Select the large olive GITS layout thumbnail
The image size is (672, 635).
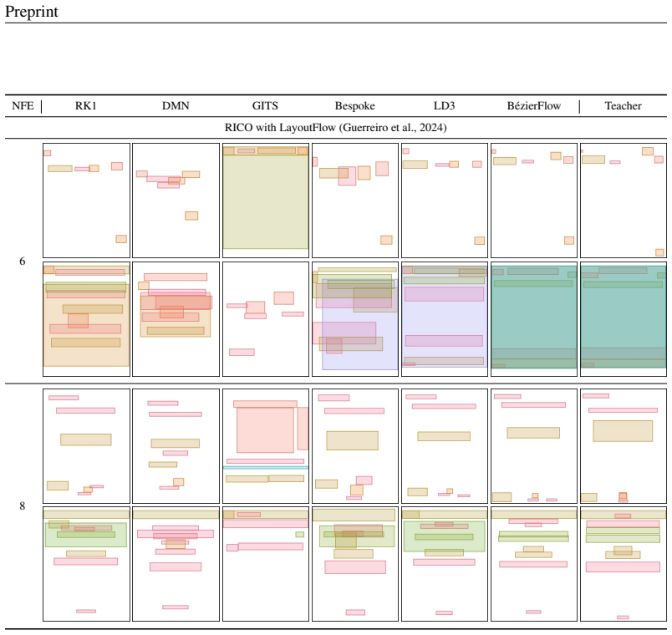click(x=266, y=201)
